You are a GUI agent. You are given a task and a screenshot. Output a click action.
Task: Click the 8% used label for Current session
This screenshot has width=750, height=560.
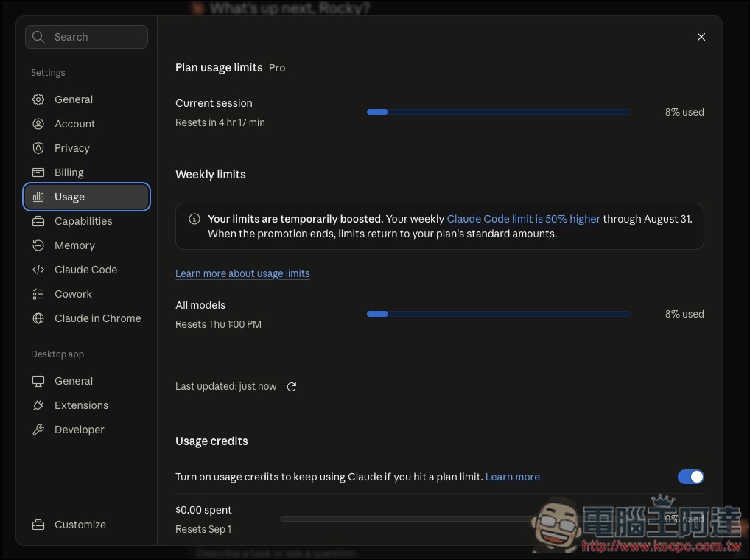point(684,112)
